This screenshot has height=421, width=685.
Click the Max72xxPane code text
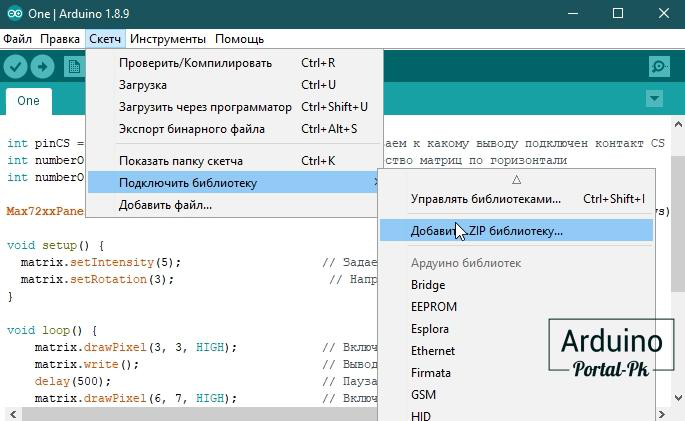[x=45, y=211]
